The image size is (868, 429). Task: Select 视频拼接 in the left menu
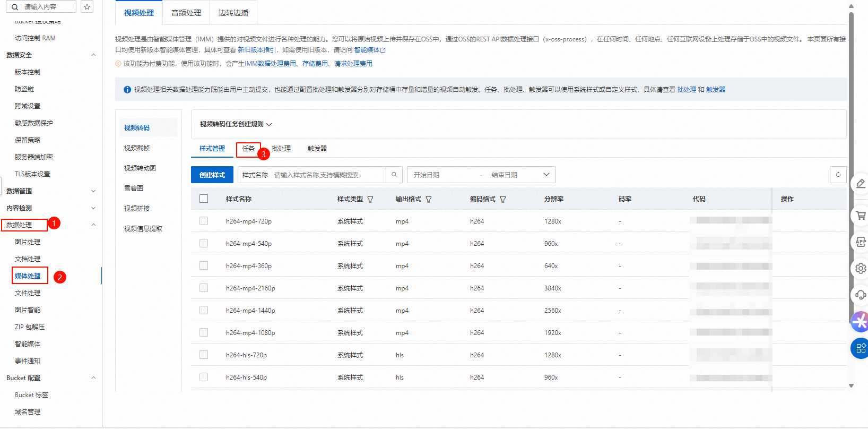click(x=137, y=209)
